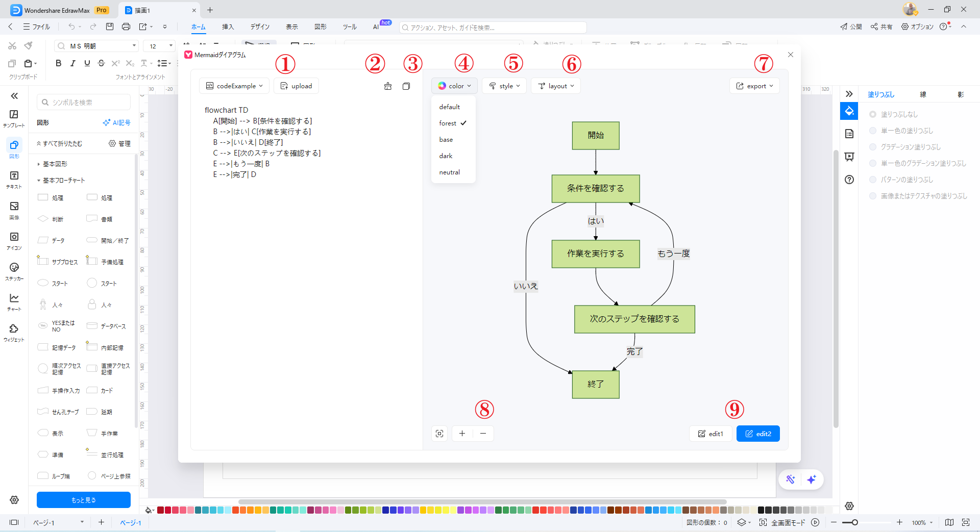980x532 pixels.
Task: Expand the layout dropdown
Action: [556, 86]
